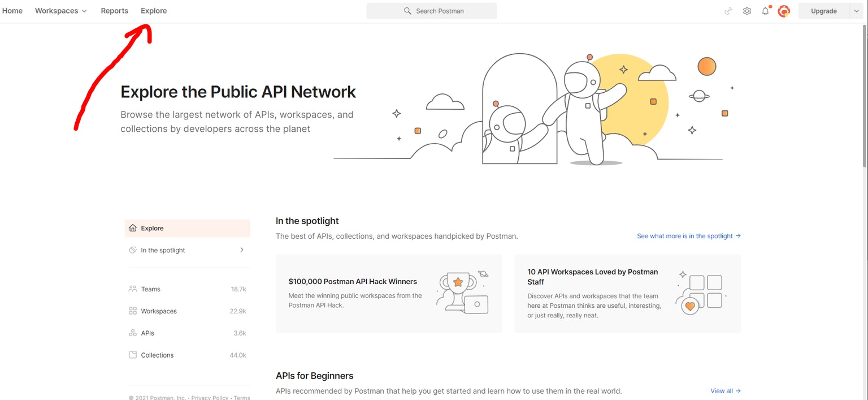Click the APIs count 3.6k
868x400 pixels.
pyautogui.click(x=240, y=333)
